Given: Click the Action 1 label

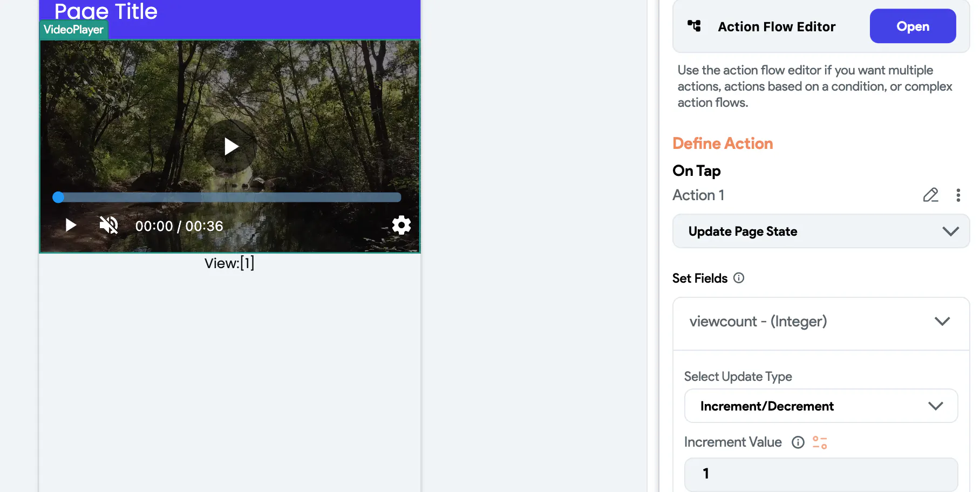Looking at the screenshot, I should [698, 195].
